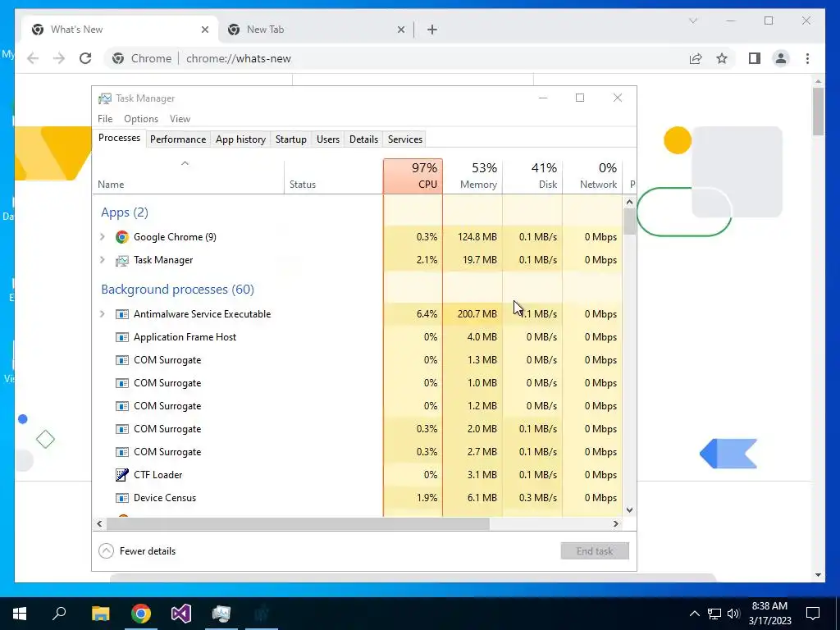Open Task Manager View menu

(180, 119)
